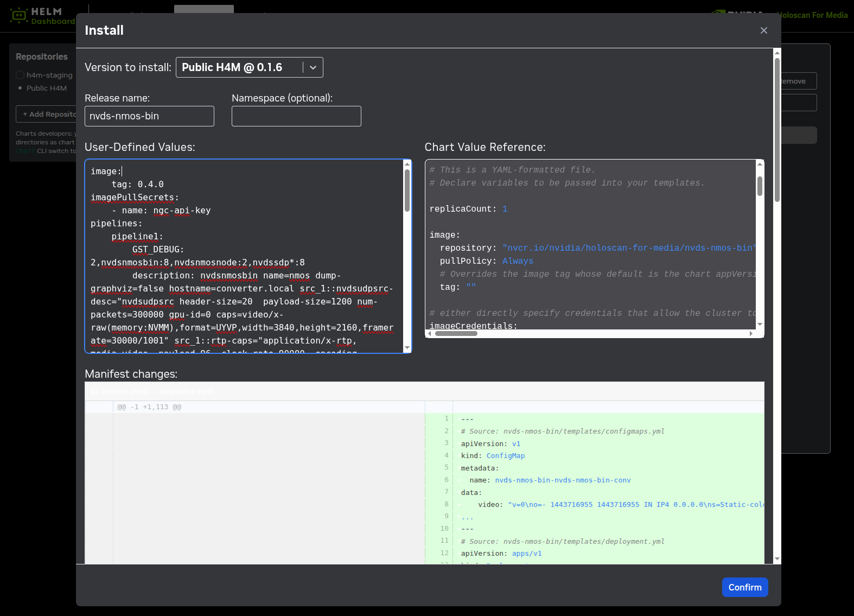
Task: Select the h4m-staging repository radio button
Action: [x=20, y=75]
